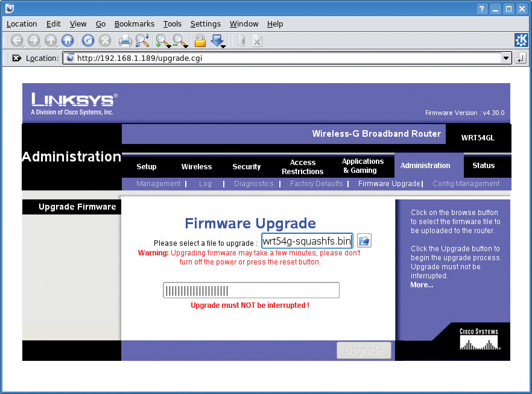Viewport: 532px width, 394px height.
Task: Open the Help menu
Action: click(275, 24)
